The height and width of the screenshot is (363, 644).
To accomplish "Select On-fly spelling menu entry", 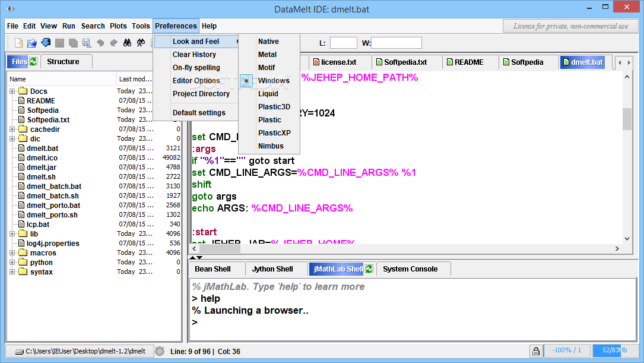I will (196, 68).
